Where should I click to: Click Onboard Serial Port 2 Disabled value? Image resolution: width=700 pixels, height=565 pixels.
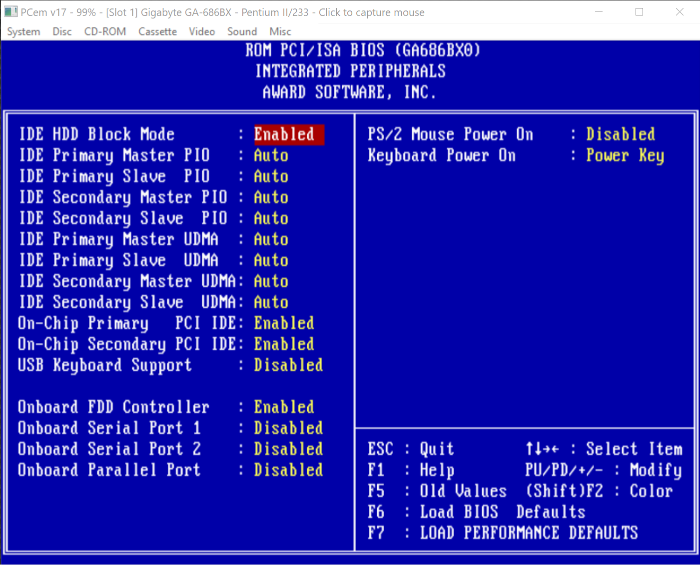point(288,449)
